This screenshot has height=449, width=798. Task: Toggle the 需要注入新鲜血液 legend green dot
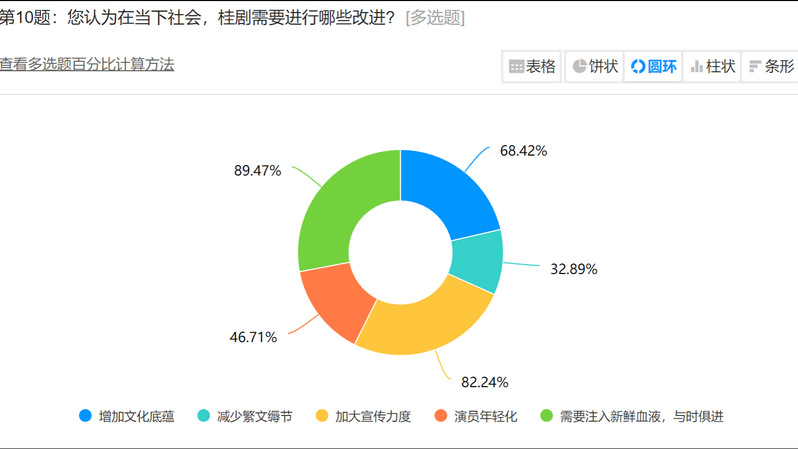(x=546, y=415)
